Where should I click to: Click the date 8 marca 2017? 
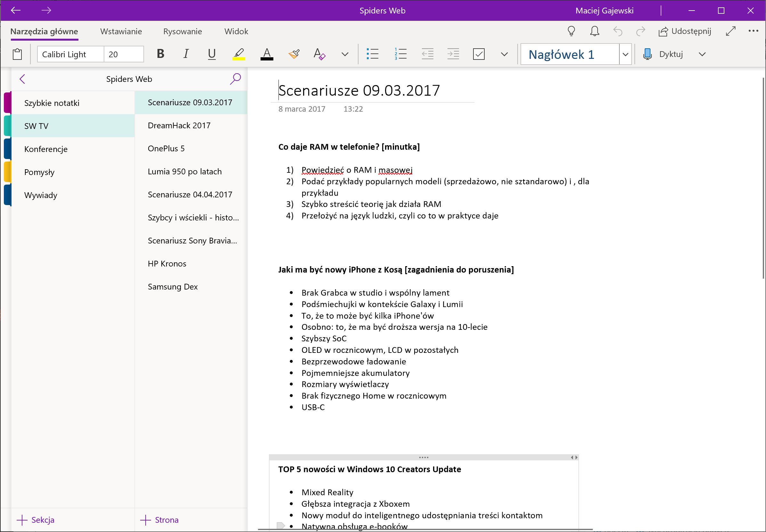[x=302, y=109]
